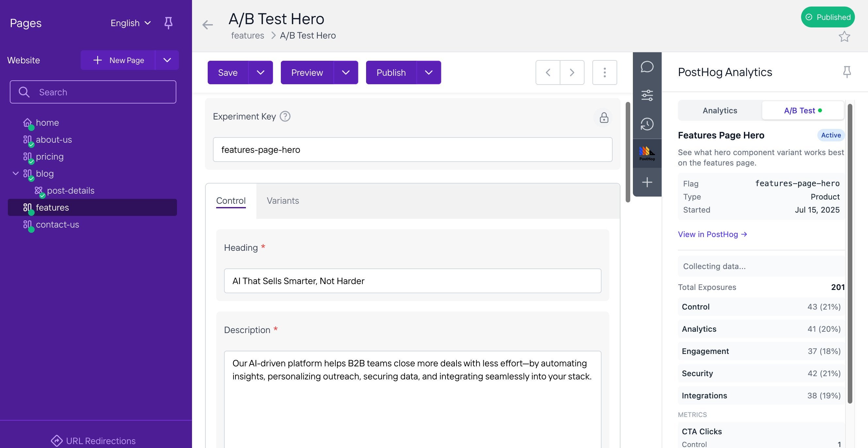Viewport: 868px width, 448px height.
Task: Open the English language dropdown
Action: tap(130, 23)
